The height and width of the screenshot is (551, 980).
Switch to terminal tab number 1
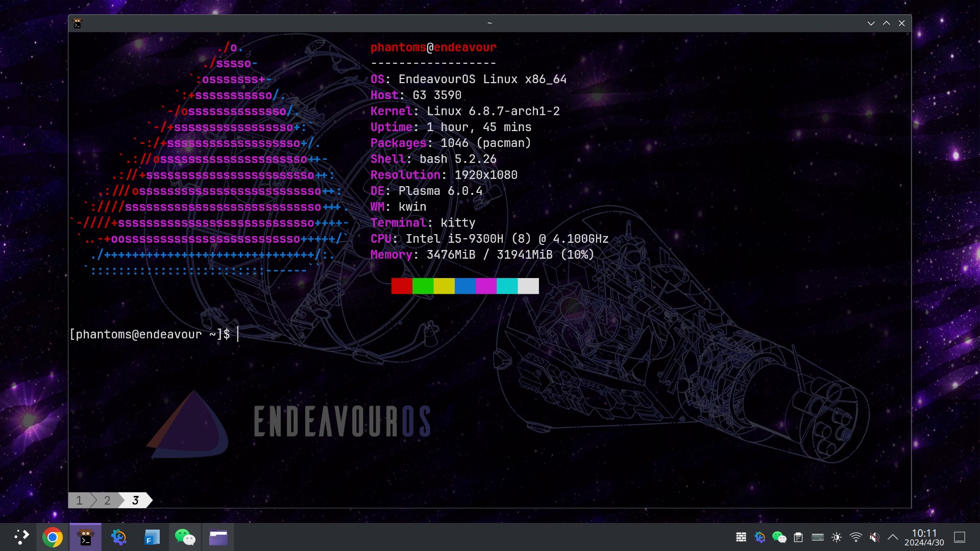point(80,500)
